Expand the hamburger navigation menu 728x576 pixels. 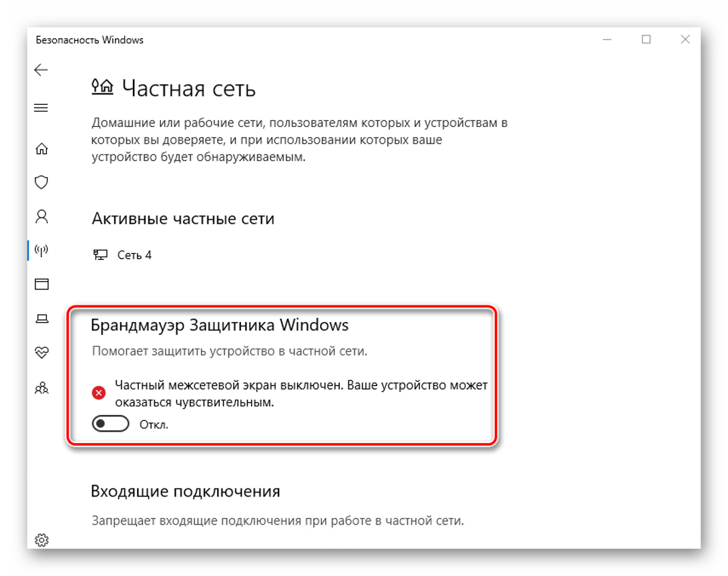point(41,108)
